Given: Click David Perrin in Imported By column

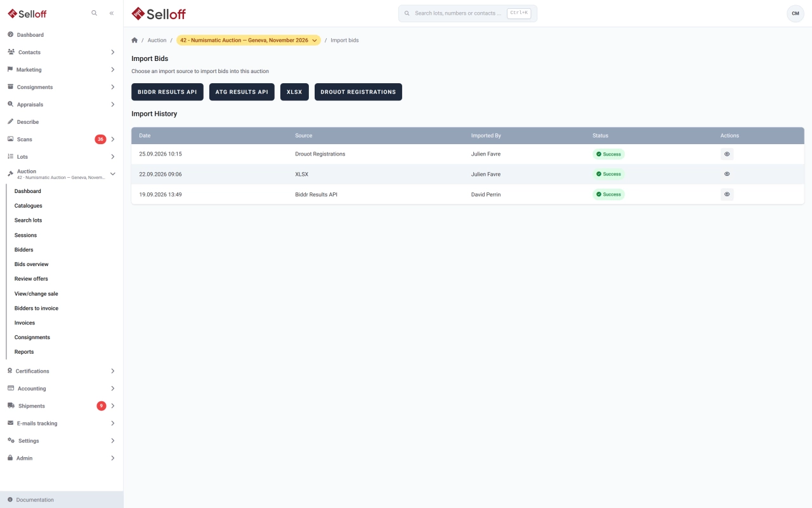Looking at the screenshot, I should [486, 194].
